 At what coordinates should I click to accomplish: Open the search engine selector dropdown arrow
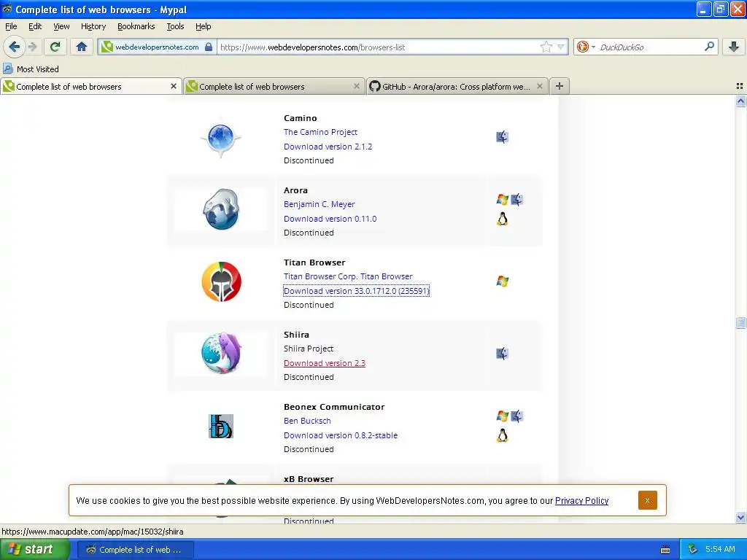(593, 47)
